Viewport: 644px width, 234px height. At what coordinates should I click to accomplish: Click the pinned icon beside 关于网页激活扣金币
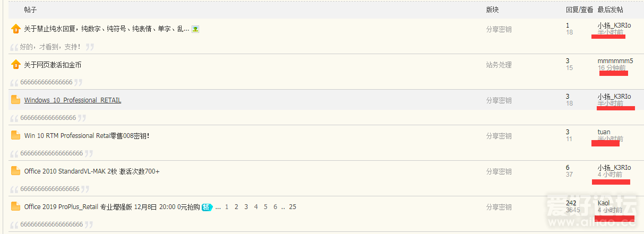click(15, 65)
